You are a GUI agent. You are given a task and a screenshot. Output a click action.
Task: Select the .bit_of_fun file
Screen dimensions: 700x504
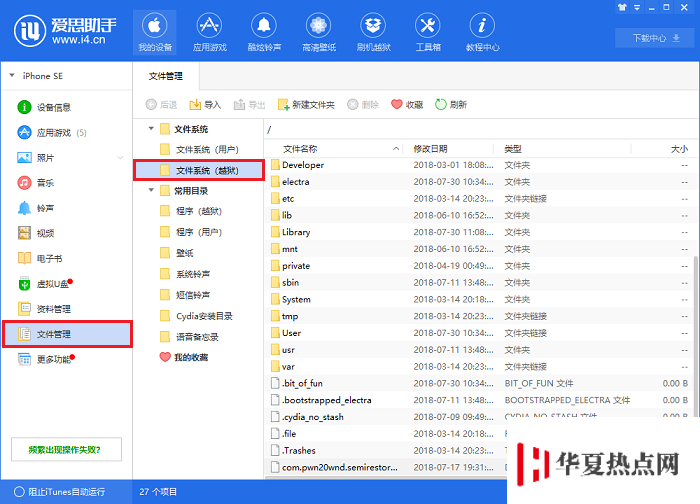tap(479, 383)
